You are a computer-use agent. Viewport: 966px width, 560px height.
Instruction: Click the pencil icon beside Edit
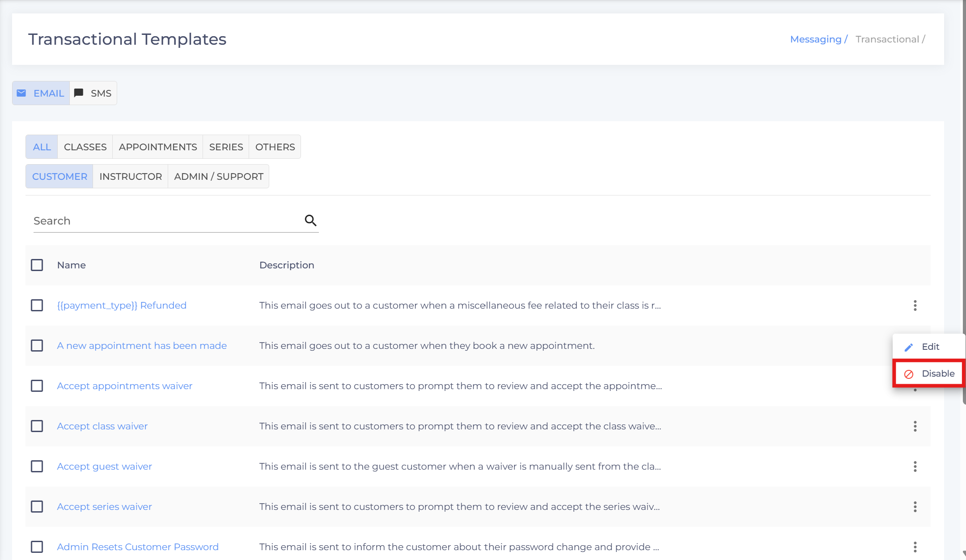(909, 347)
